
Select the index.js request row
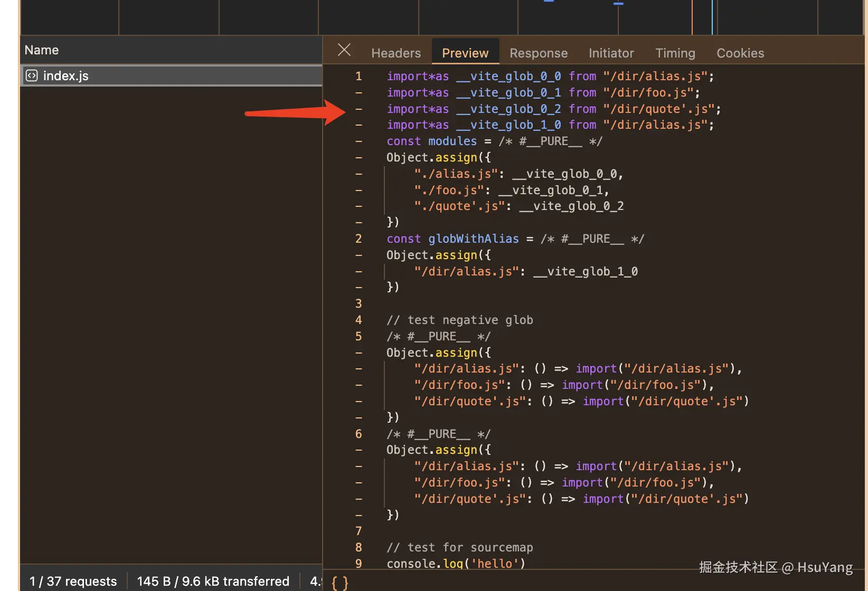coord(171,75)
